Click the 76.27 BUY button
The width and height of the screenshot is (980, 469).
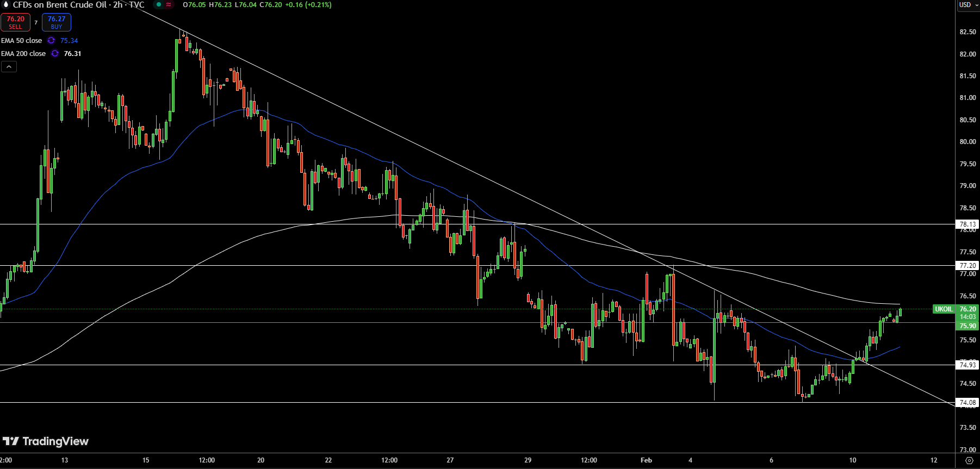57,22
